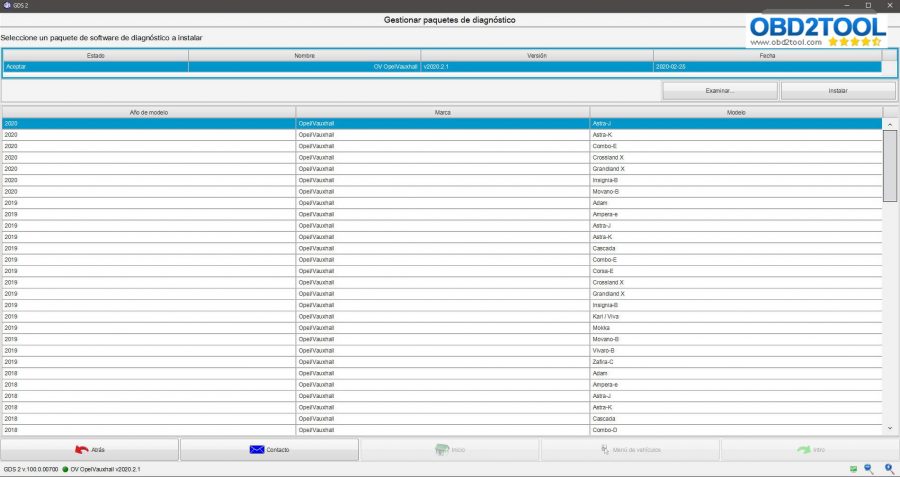
Task: Click the green status dot beside OV Opel/Vauxhall
Action: pyautogui.click(x=65, y=470)
